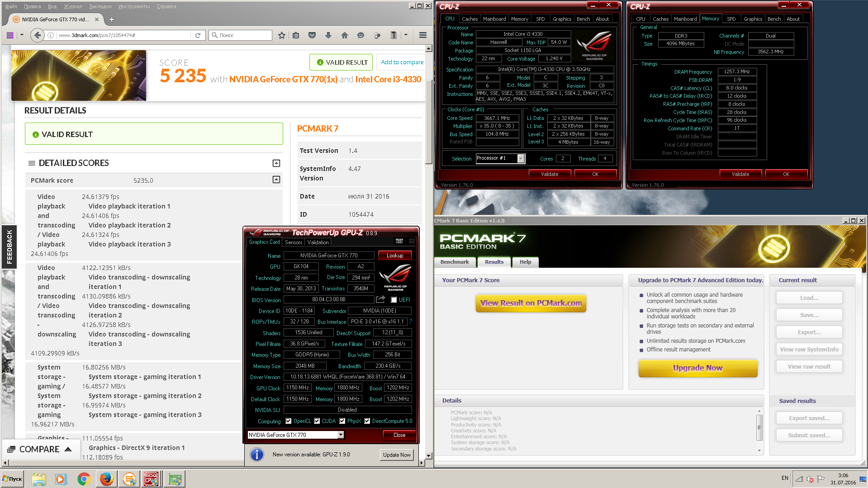Click the Lookup button in GPU-Z
This screenshot has width=868, height=488.
pyautogui.click(x=395, y=256)
